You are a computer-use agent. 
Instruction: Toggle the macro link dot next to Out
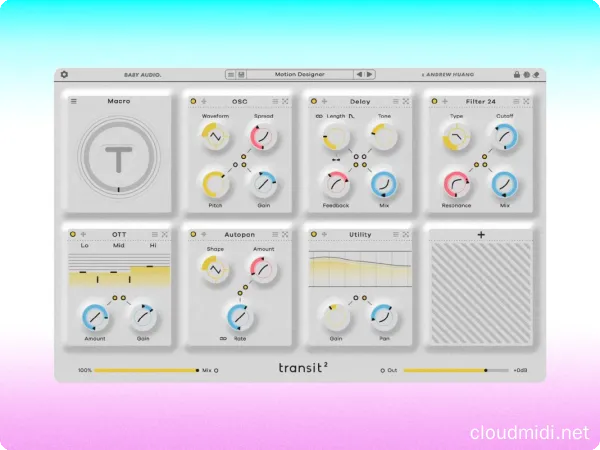pyautogui.click(x=382, y=370)
